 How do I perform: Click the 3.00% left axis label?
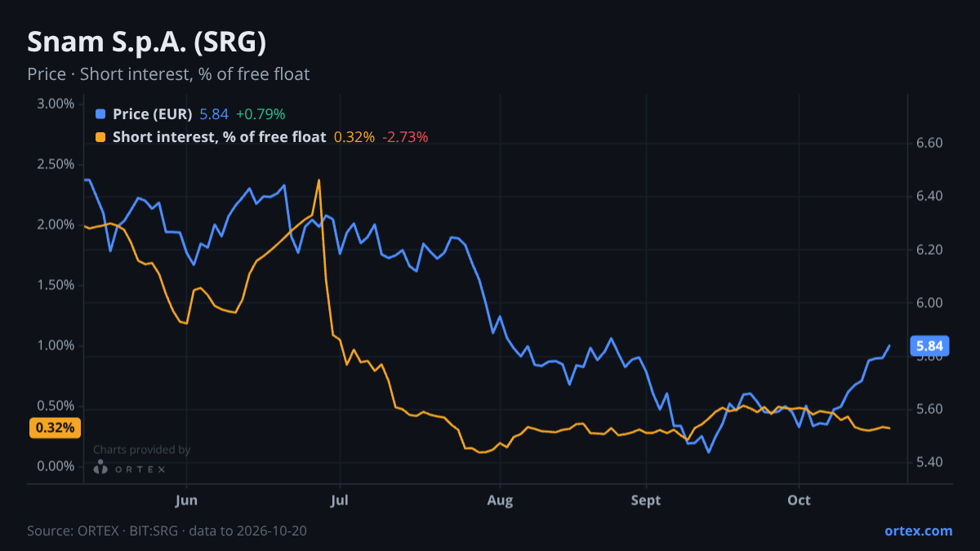56,104
